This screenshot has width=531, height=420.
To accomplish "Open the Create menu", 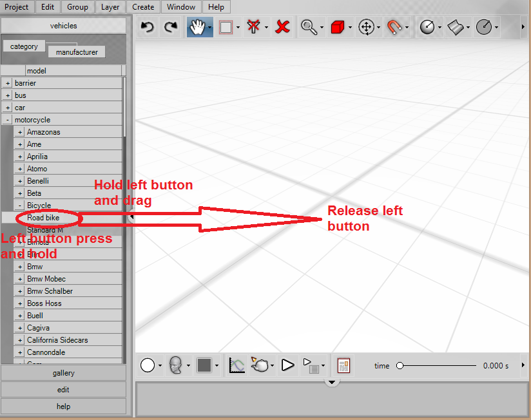I will click(x=143, y=7).
